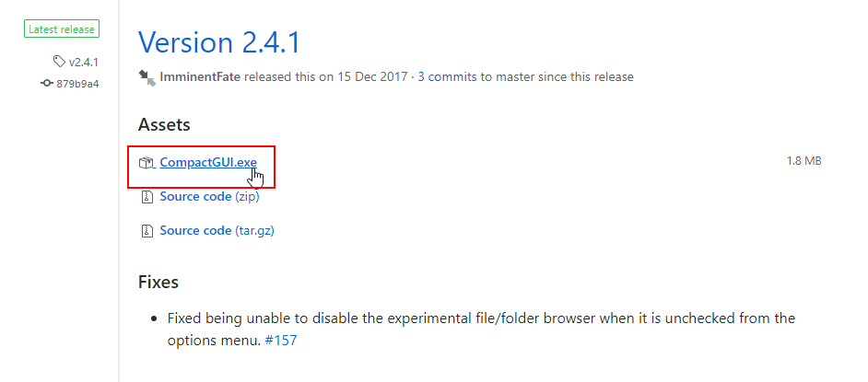Click the Fixes heading
Viewport: 868px width, 382px height.
click(158, 282)
